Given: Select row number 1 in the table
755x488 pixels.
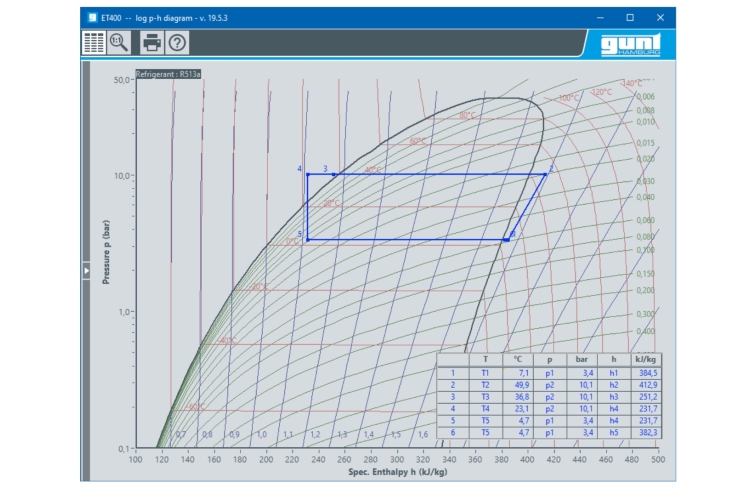Looking at the screenshot, I should click(453, 373).
